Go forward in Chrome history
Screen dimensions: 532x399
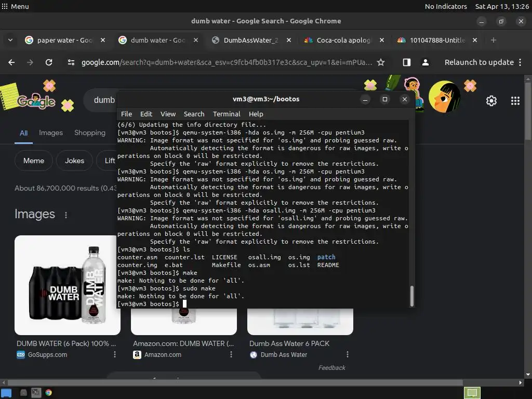coord(30,62)
